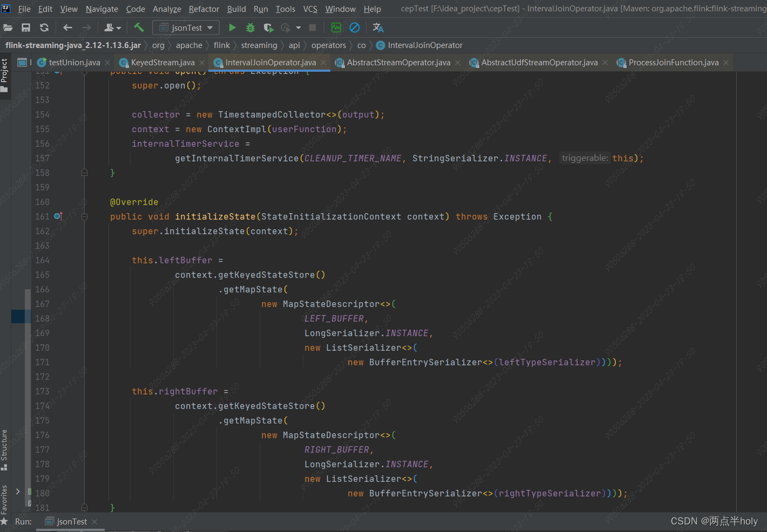Close the AbstractStreamOperator.java tab
Screen dimensions: 767x532
click(x=458, y=63)
